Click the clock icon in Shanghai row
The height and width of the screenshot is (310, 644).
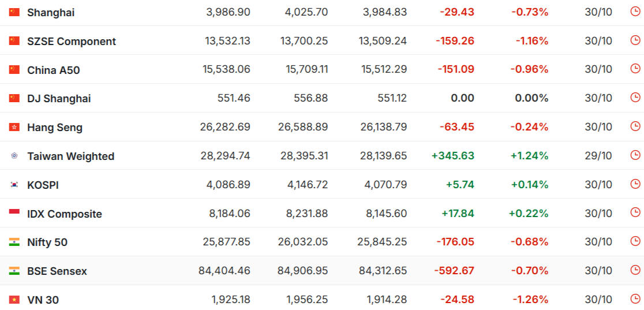[x=635, y=12]
